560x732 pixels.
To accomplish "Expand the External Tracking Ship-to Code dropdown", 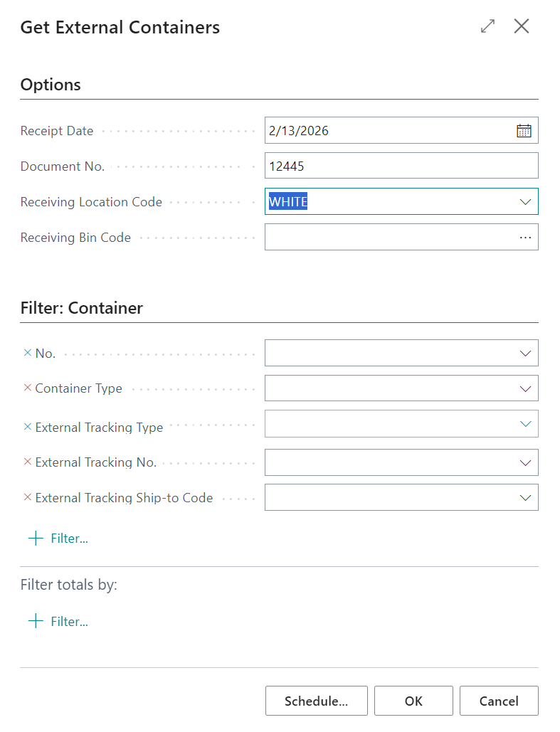I will pyautogui.click(x=525, y=498).
